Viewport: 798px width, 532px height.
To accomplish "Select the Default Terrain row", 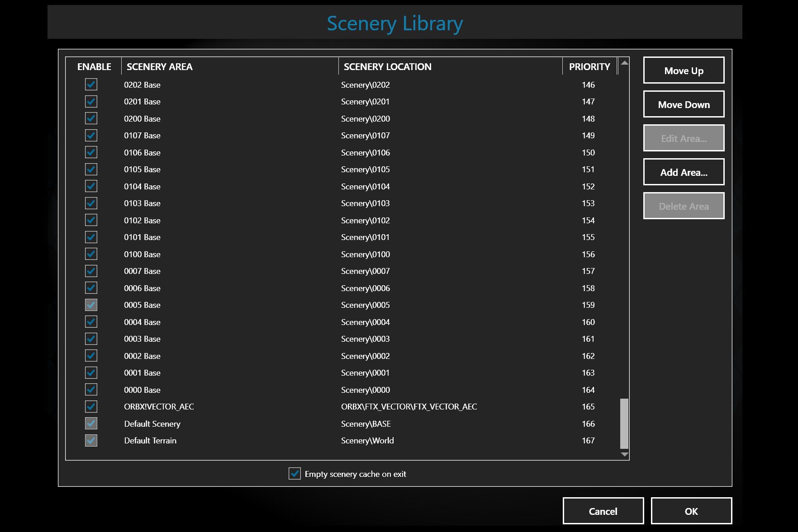I will 150,441.
